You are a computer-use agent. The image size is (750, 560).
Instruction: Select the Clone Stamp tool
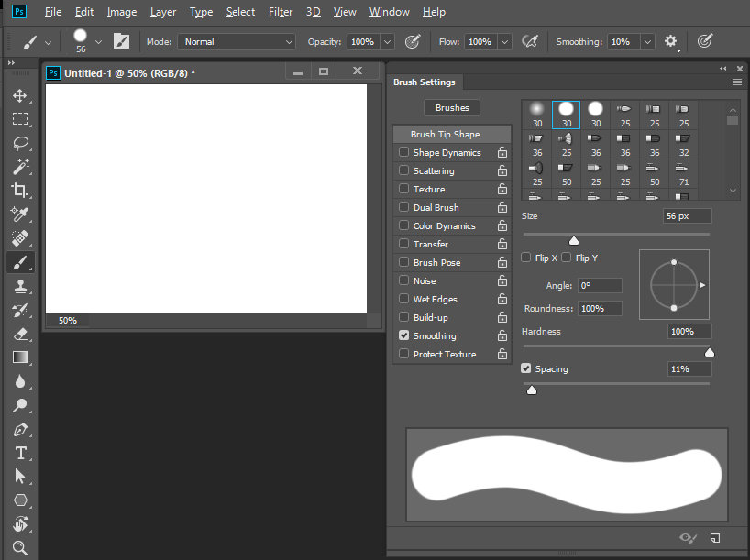[x=19, y=286]
